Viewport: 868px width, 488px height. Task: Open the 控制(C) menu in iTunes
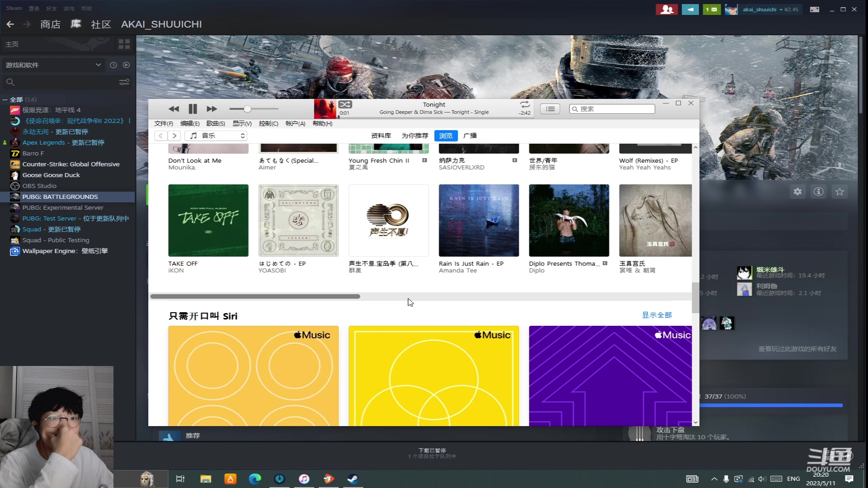coord(269,123)
